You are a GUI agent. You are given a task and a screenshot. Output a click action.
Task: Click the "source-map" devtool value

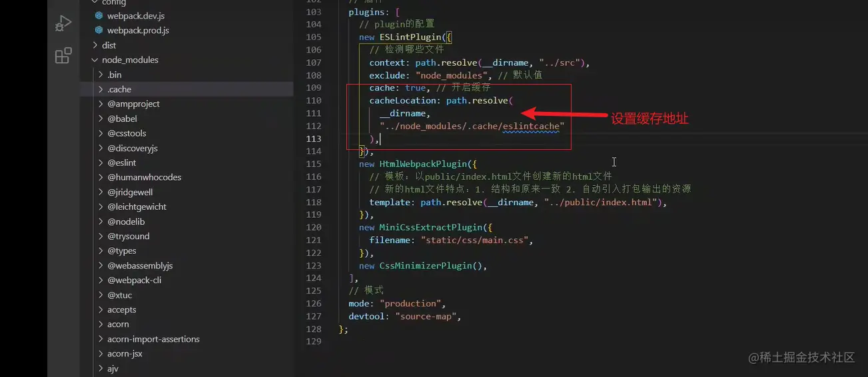[x=426, y=316]
